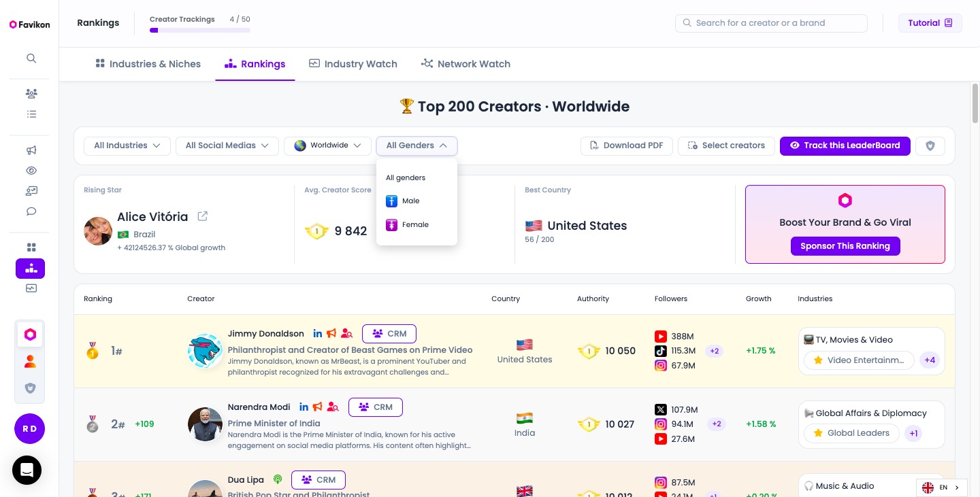Click Track this LeaderBoard button

(x=845, y=145)
